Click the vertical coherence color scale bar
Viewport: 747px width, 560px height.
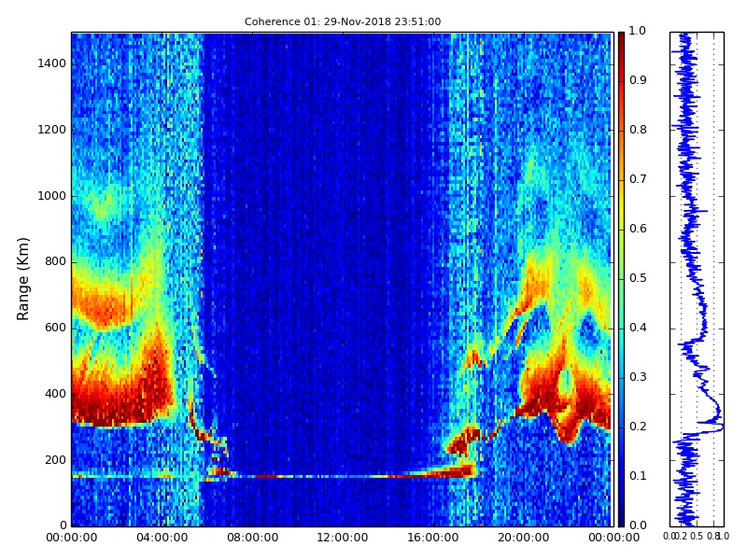[621, 279]
